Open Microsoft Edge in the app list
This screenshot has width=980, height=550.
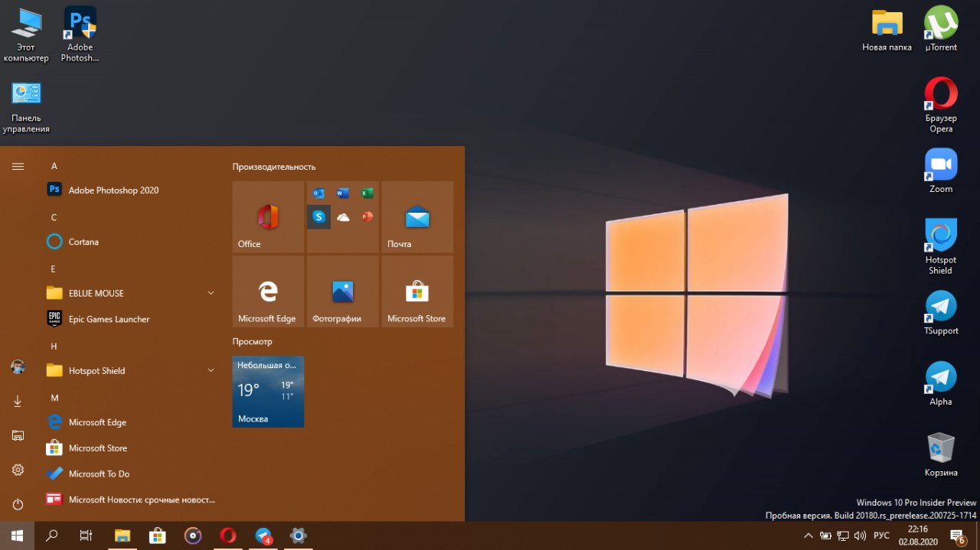pyautogui.click(x=130, y=422)
